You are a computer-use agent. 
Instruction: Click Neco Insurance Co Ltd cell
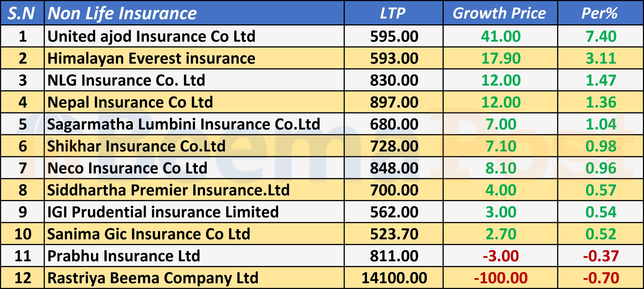(127, 168)
